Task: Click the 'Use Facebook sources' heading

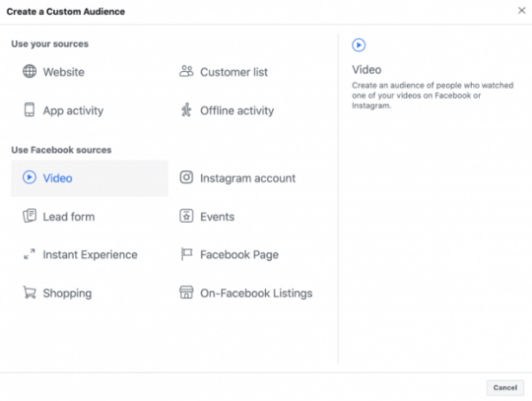Action: pos(61,150)
